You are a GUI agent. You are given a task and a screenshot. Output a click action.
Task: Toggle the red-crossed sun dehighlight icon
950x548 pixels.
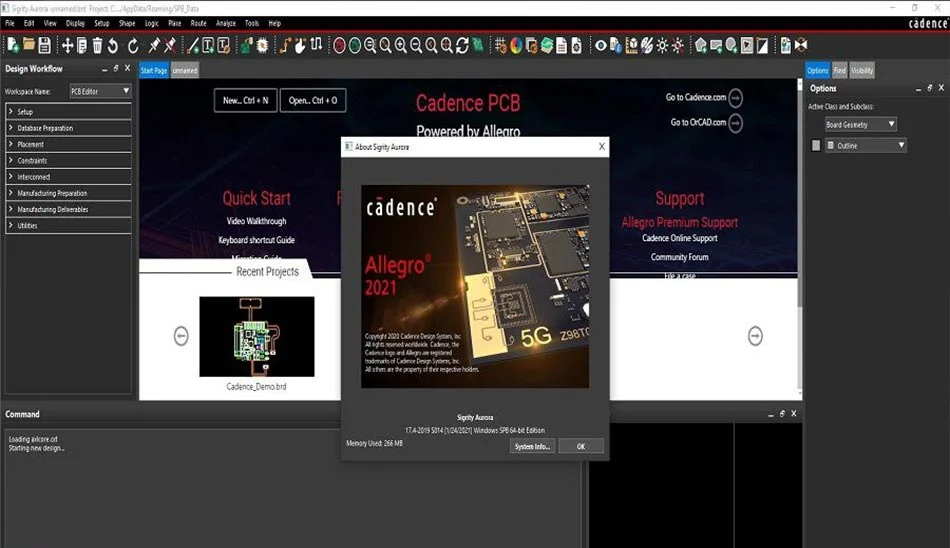click(677, 45)
